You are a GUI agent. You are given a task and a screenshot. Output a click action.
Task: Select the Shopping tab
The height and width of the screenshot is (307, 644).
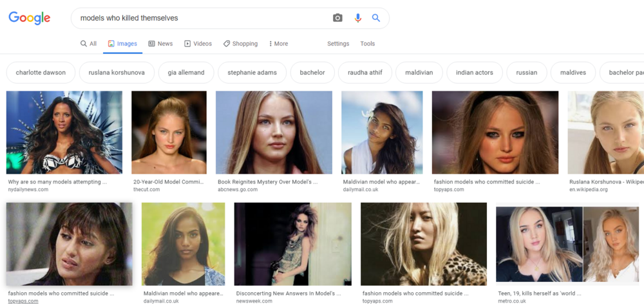(240, 44)
